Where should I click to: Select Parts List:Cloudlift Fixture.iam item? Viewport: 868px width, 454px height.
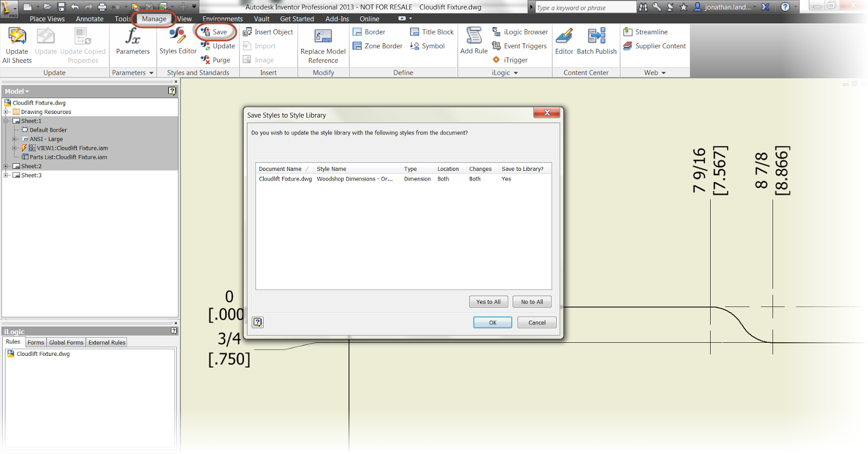click(x=65, y=157)
